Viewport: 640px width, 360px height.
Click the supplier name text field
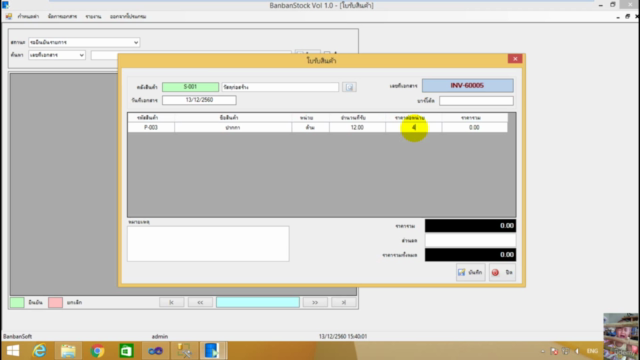(x=280, y=87)
